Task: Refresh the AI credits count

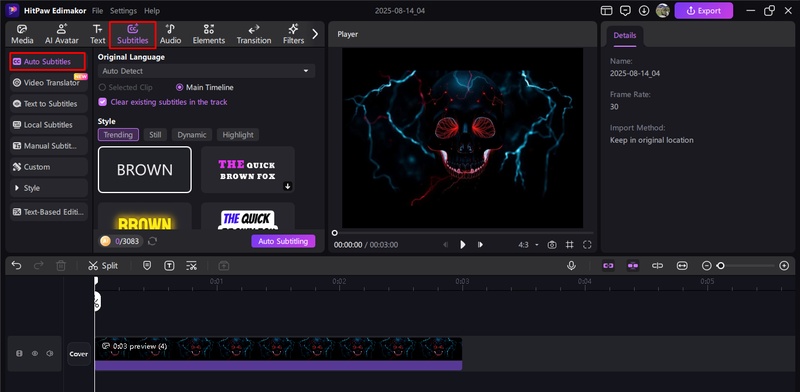Action: click(x=152, y=241)
